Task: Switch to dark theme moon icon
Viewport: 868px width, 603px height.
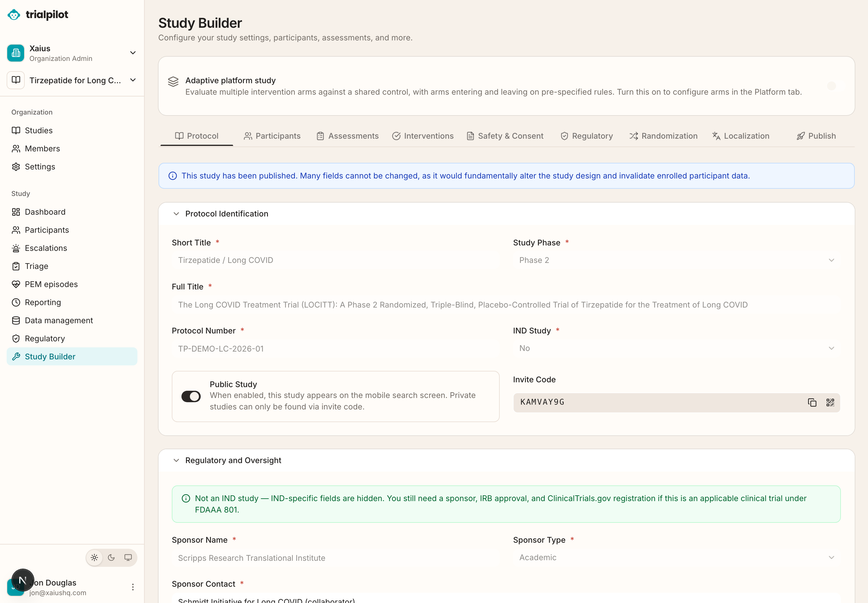Action: (x=112, y=557)
